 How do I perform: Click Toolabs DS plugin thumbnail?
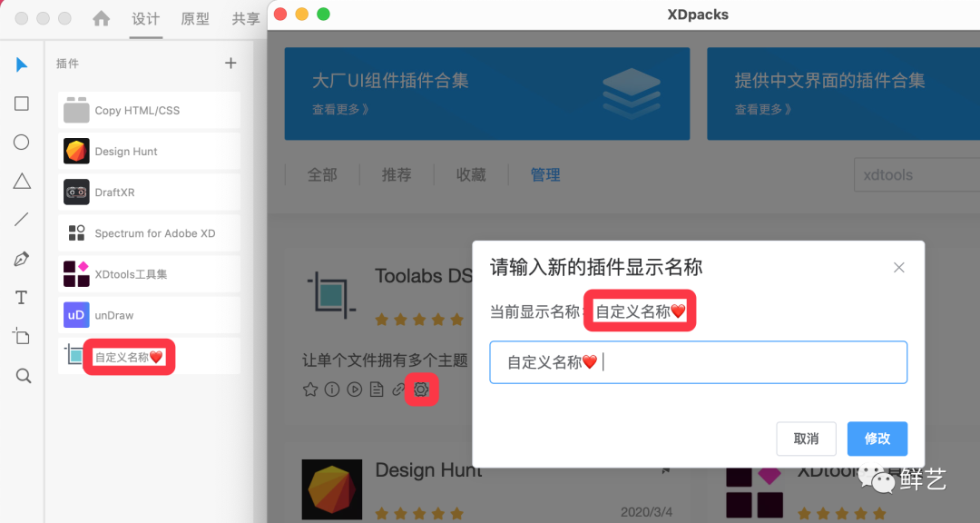pos(331,294)
